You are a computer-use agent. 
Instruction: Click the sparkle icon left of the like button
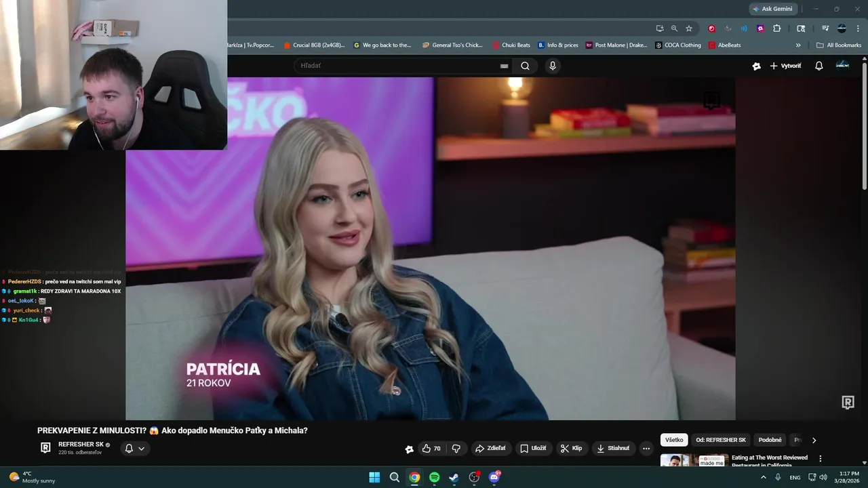point(409,449)
